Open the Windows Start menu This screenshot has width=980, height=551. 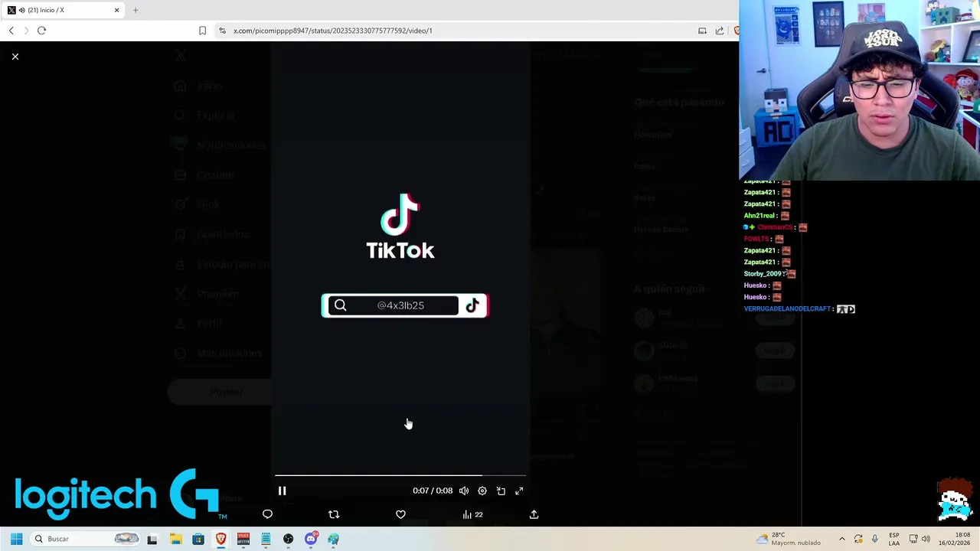pyautogui.click(x=16, y=539)
